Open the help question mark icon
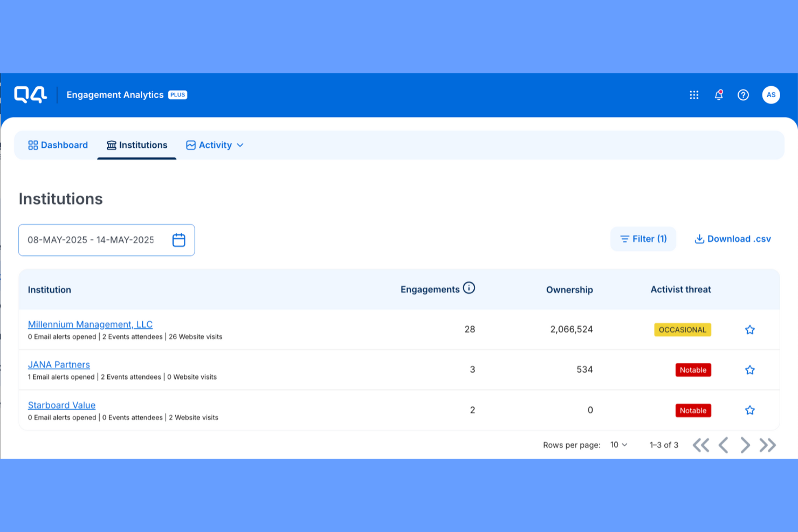798x532 pixels. (x=743, y=95)
